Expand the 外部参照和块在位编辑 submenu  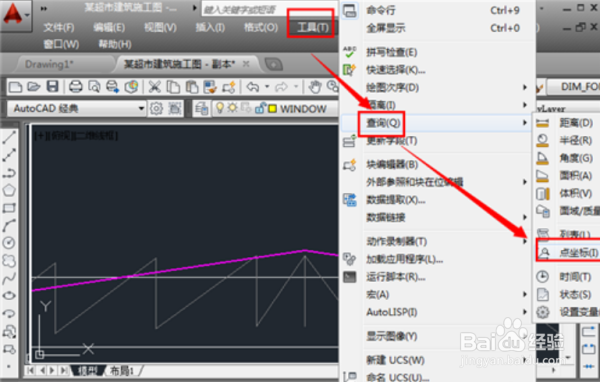[525, 182]
